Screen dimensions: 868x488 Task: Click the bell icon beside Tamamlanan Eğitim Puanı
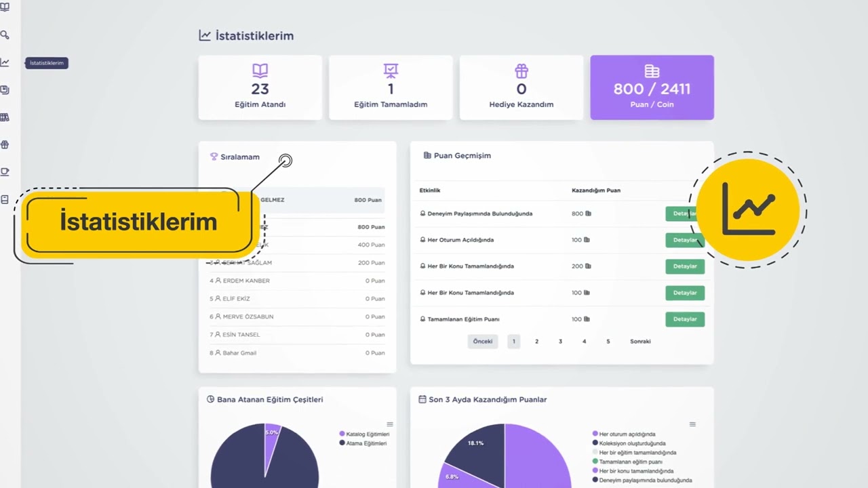(x=422, y=319)
